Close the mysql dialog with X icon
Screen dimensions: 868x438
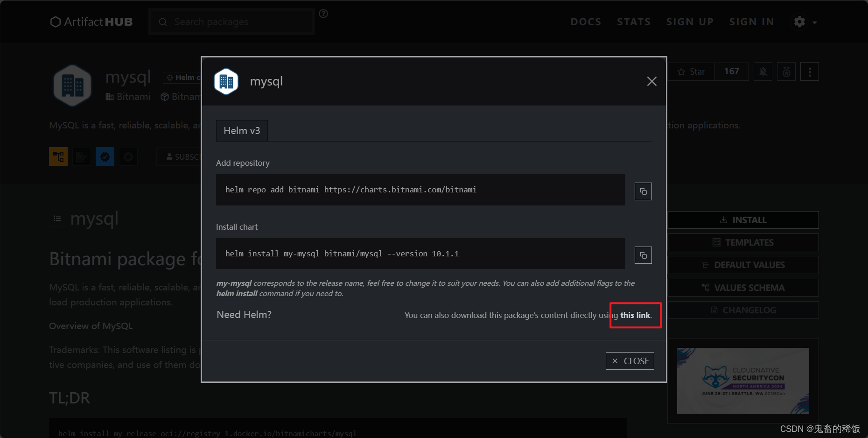(x=652, y=81)
